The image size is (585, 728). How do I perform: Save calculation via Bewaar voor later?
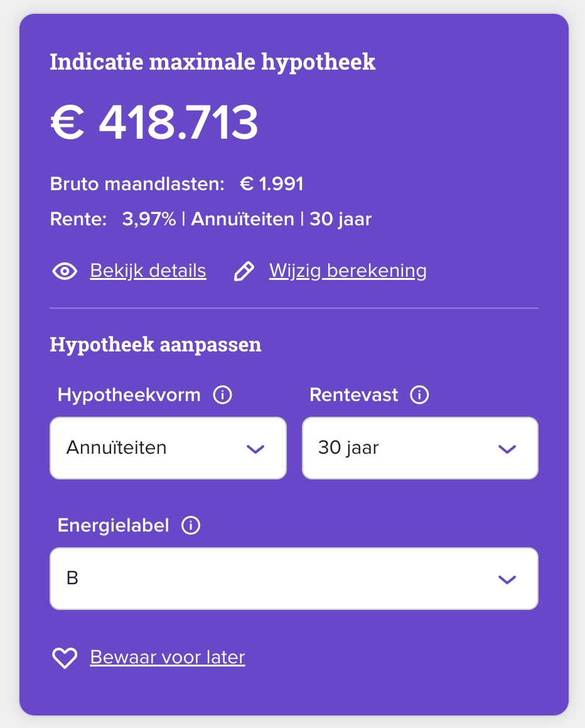point(168,657)
